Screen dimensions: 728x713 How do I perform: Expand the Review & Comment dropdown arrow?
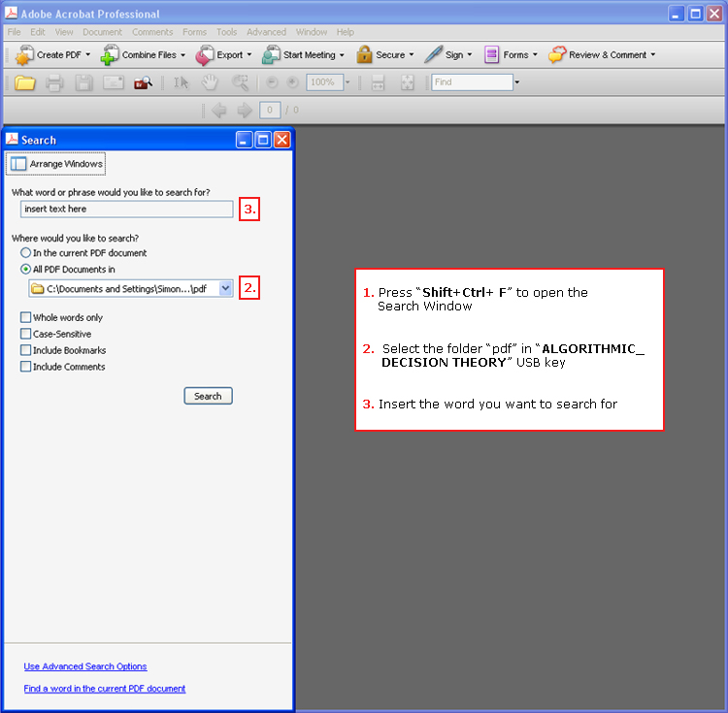[x=653, y=54]
